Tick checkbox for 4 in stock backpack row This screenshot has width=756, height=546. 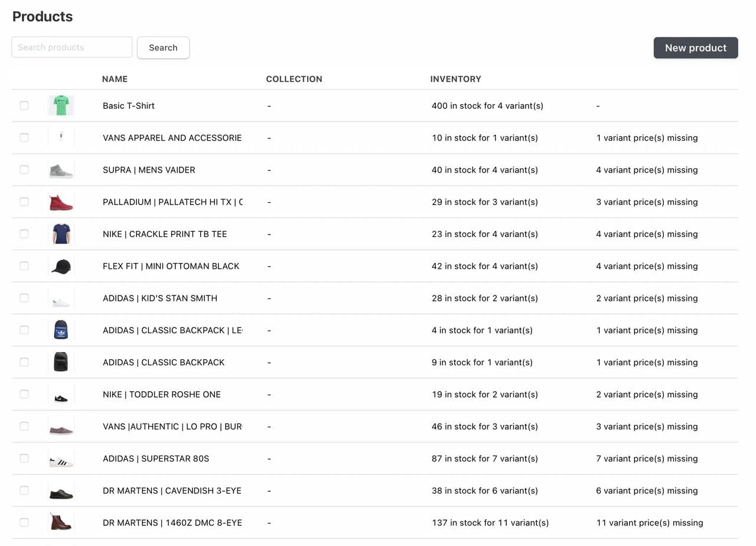[x=24, y=330]
